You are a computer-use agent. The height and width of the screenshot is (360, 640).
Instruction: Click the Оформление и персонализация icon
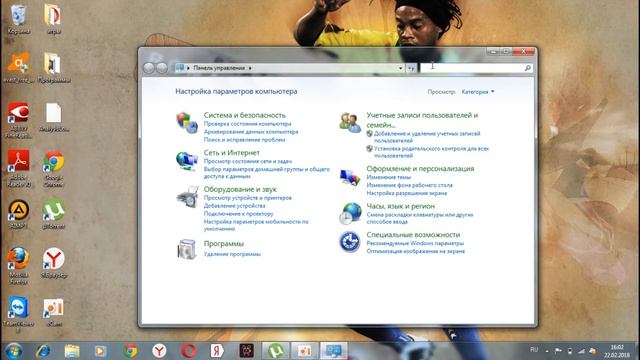(350, 177)
